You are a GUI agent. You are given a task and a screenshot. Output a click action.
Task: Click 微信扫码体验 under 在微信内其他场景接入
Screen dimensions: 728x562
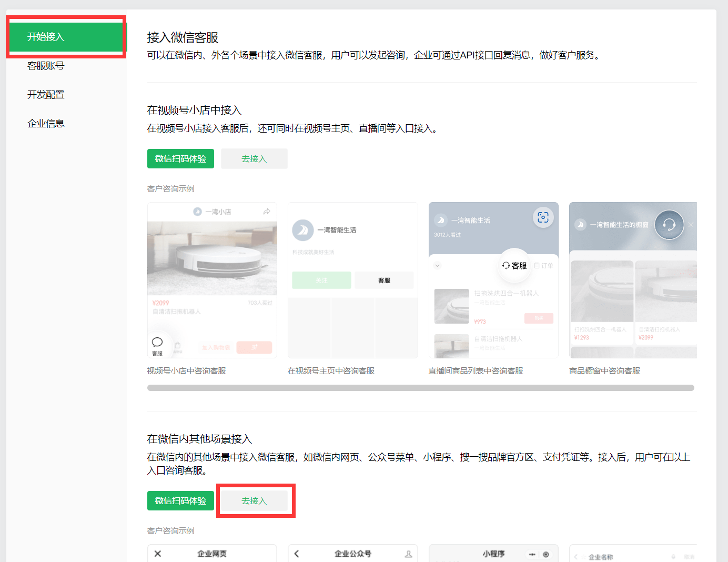click(180, 500)
